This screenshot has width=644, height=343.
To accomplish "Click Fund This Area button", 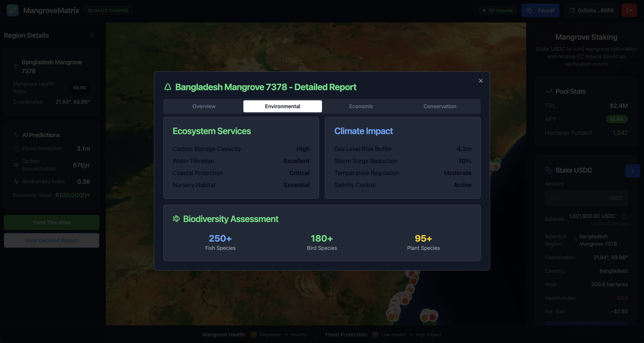I will pyautogui.click(x=51, y=222).
